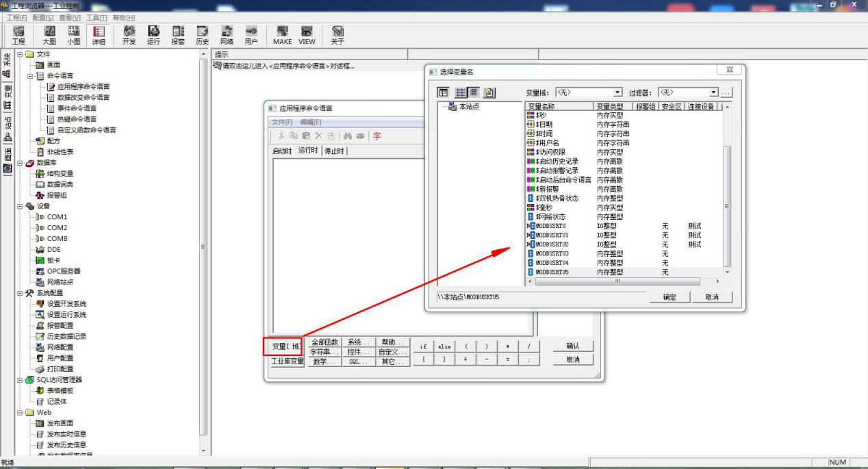Open the 工具[T] menu

(97, 17)
